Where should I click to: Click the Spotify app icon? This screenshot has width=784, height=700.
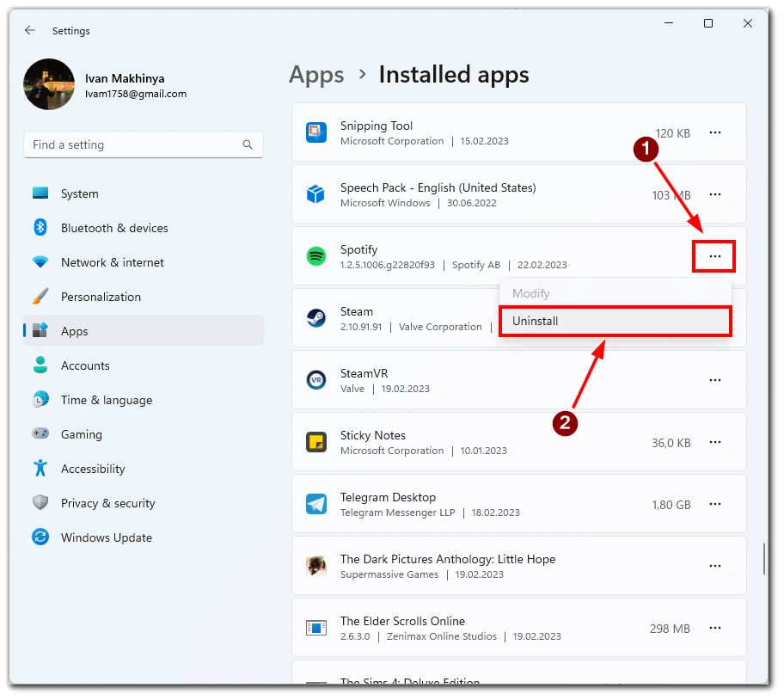coord(317,257)
